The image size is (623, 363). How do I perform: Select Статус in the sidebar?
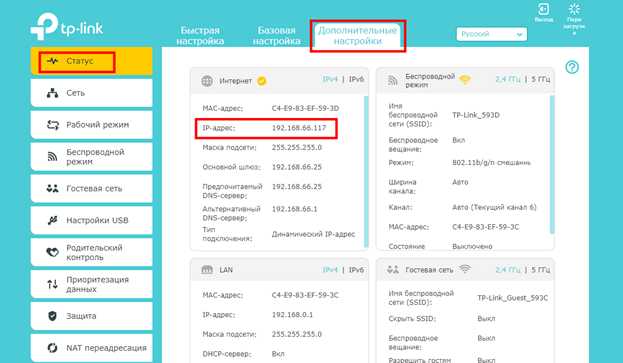tap(91, 61)
